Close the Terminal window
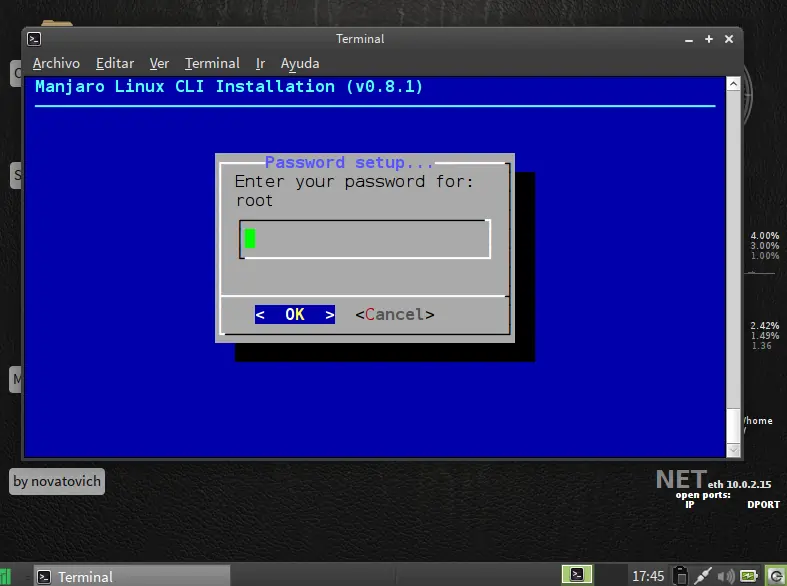The image size is (787, 586). (x=729, y=39)
